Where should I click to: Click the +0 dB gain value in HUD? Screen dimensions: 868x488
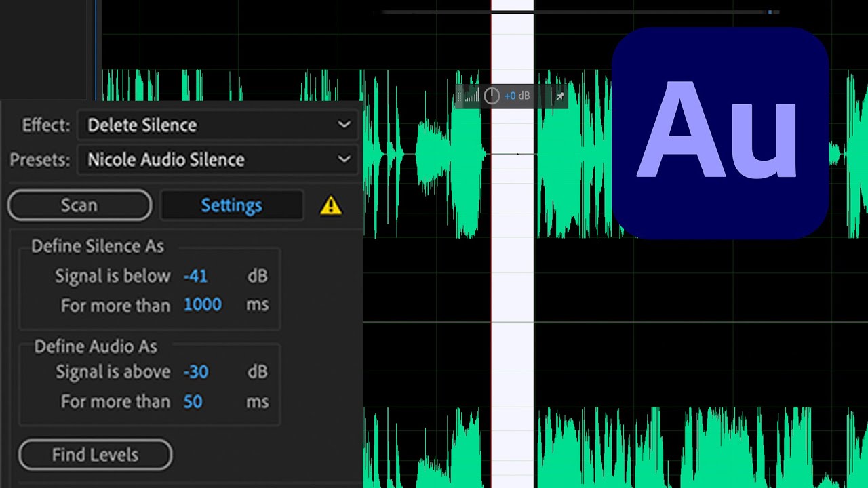coord(517,96)
